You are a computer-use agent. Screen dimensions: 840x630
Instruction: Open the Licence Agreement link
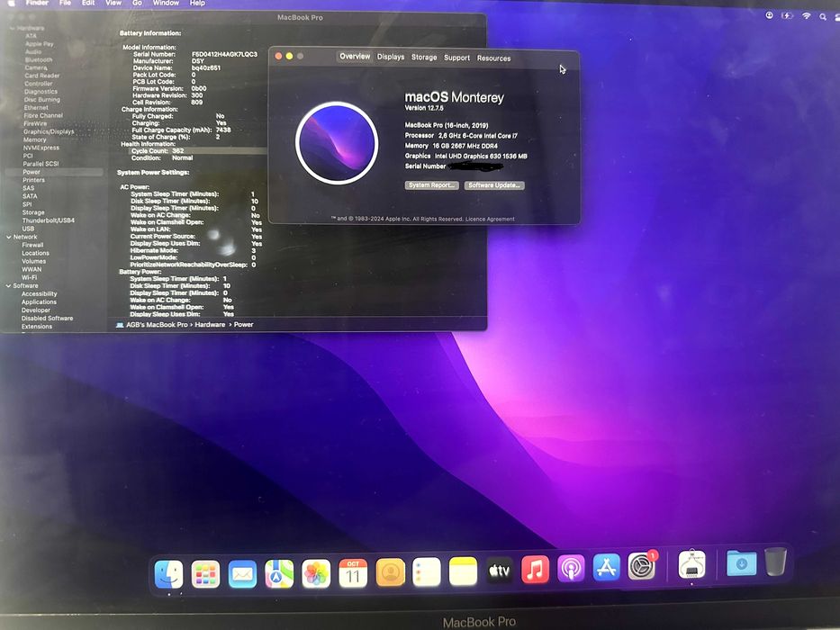tap(490, 219)
